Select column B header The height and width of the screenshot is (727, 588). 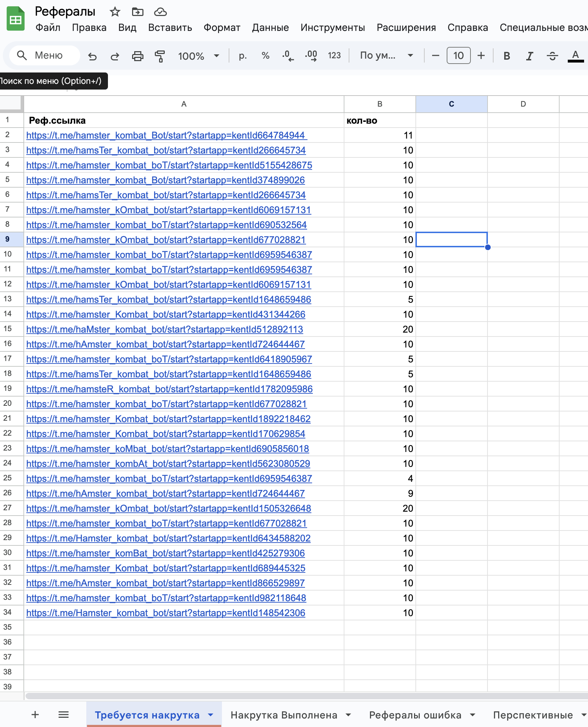coord(380,104)
